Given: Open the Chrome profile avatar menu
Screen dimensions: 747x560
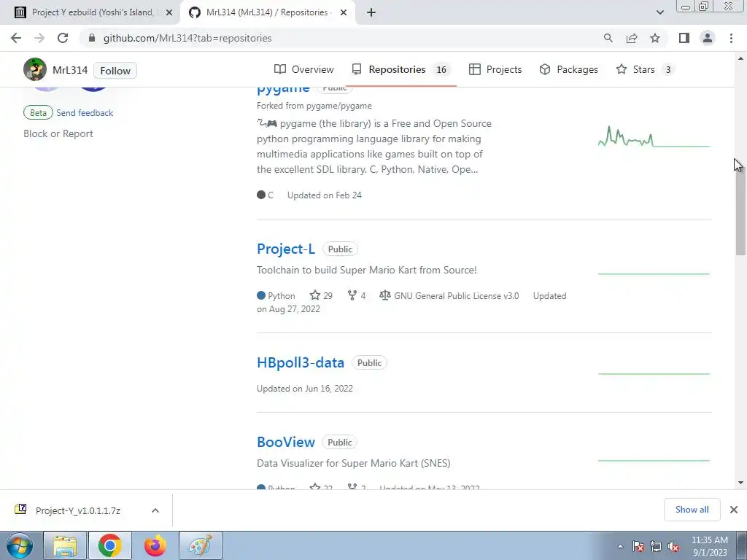Looking at the screenshot, I should pos(708,38).
